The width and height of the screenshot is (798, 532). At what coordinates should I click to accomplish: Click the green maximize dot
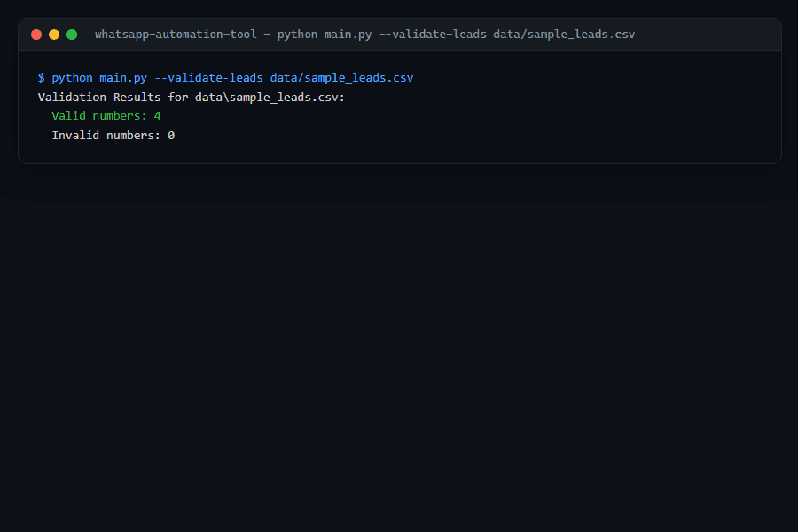point(72,35)
